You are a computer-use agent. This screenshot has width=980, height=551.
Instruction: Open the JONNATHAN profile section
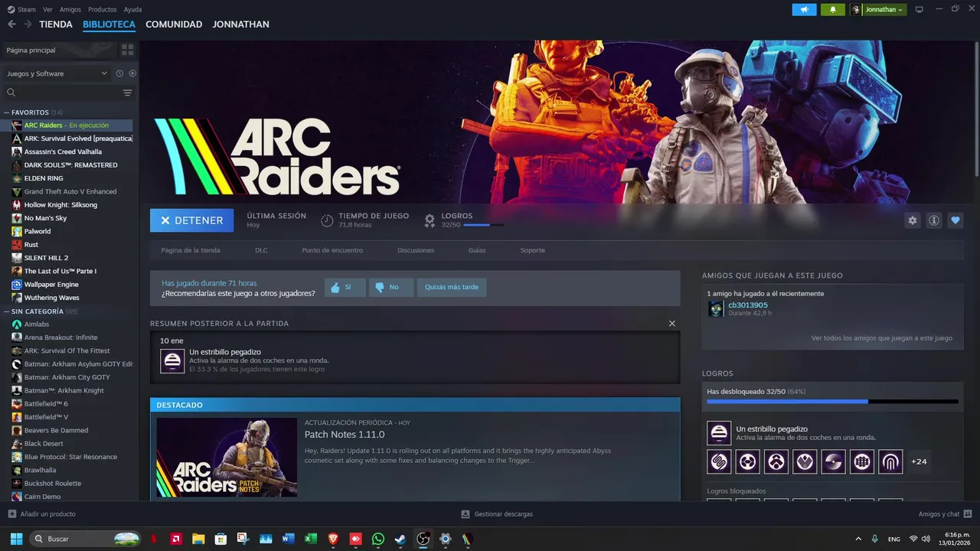pos(240,24)
